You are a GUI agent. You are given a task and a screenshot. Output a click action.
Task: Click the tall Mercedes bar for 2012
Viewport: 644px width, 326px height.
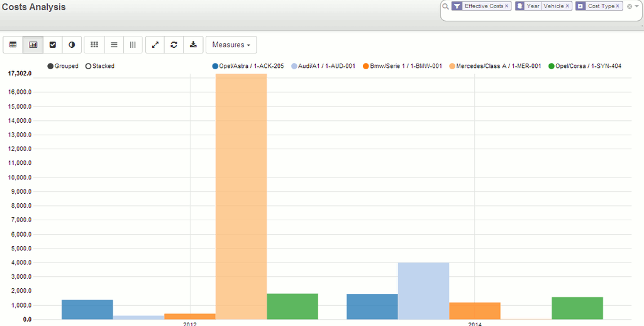pyautogui.click(x=241, y=195)
